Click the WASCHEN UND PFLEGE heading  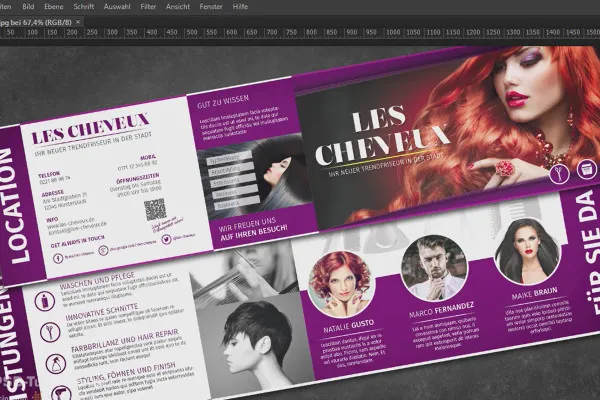point(97,281)
